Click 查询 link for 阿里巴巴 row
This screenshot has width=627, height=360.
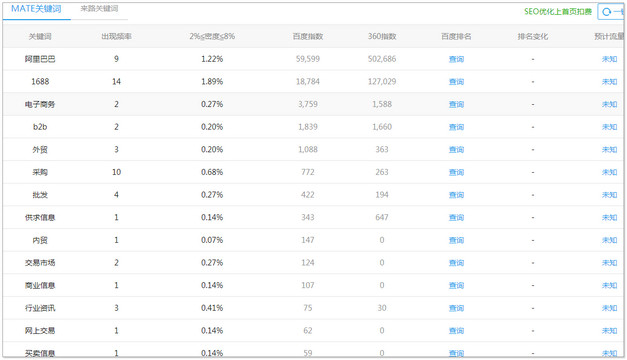tap(456, 59)
